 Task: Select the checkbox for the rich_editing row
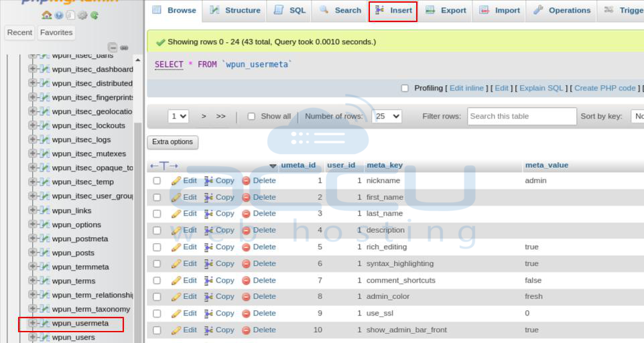tap(157, 247)
